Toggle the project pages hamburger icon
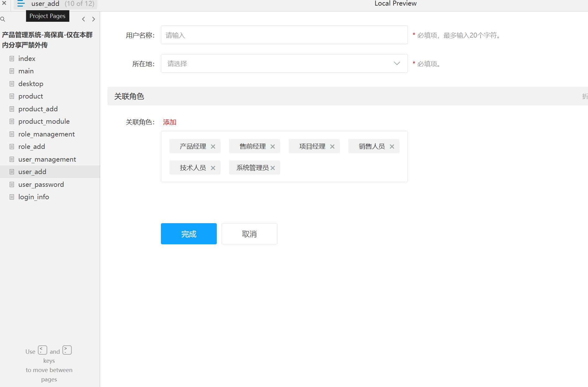The height and width of the screenshot is (387, 588). 21,3
